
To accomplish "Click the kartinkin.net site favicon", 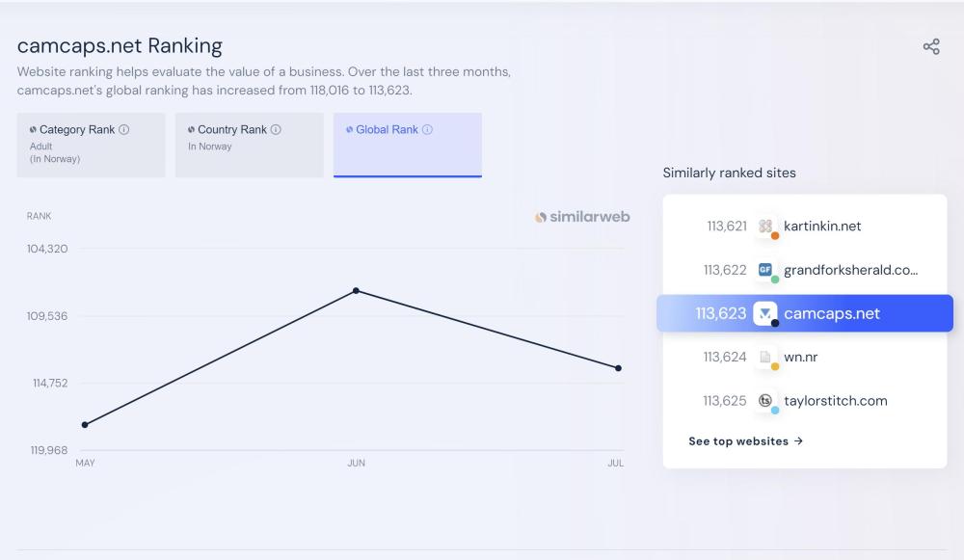I will point(766,227).
